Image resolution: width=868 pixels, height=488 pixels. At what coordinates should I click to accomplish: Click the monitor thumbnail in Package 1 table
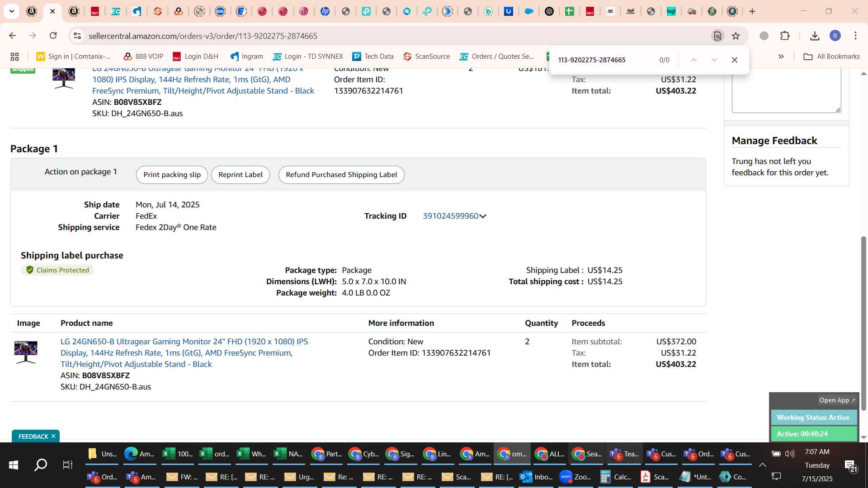(26, 352)
